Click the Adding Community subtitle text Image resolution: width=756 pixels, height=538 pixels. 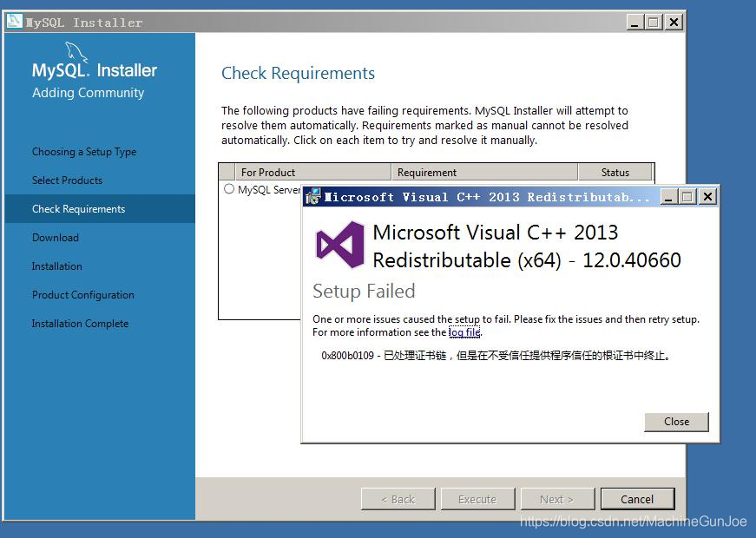point(88,93)
